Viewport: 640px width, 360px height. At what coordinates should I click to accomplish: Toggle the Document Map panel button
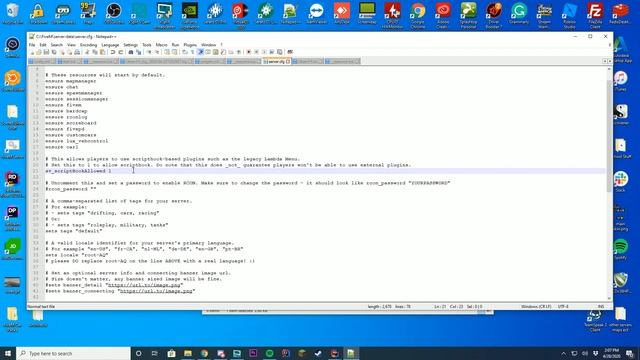pyautogui.click(x=216, y=52)
